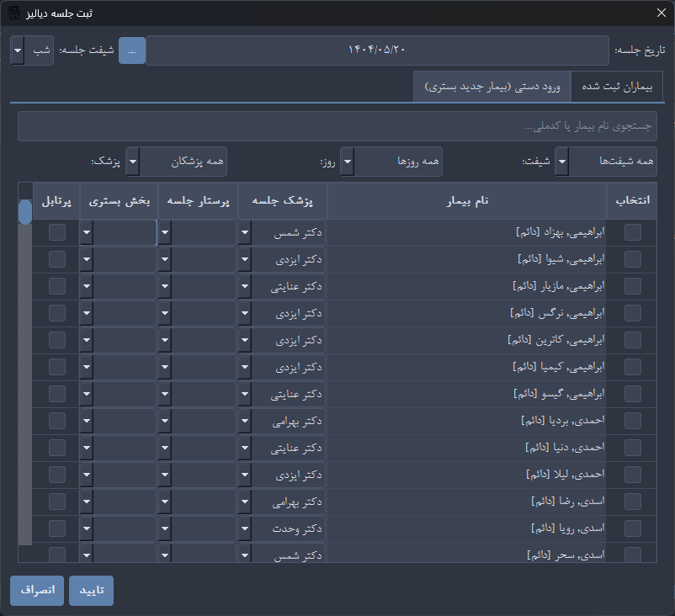The image size is (675, 616).
Task: Enable پرتابل for ابراهیمی, کیمیا
Action: [x=57, y=367]
